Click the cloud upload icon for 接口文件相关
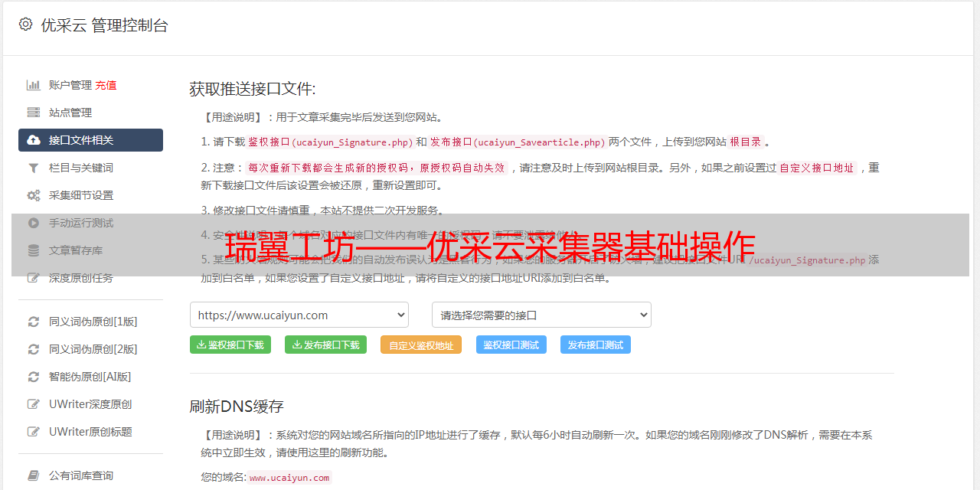 (x=34, y=140)
